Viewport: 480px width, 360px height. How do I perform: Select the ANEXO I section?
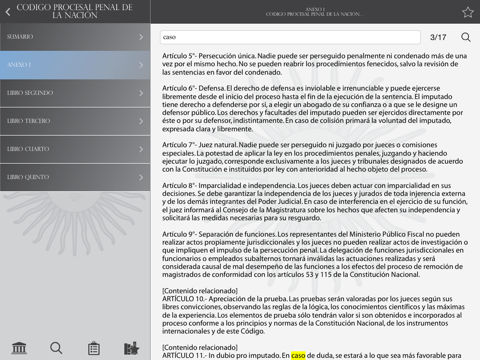(75, 65)
